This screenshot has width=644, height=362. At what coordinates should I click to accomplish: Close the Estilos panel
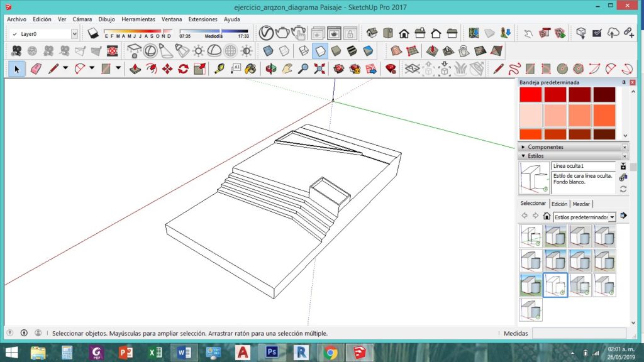(625, 156)
